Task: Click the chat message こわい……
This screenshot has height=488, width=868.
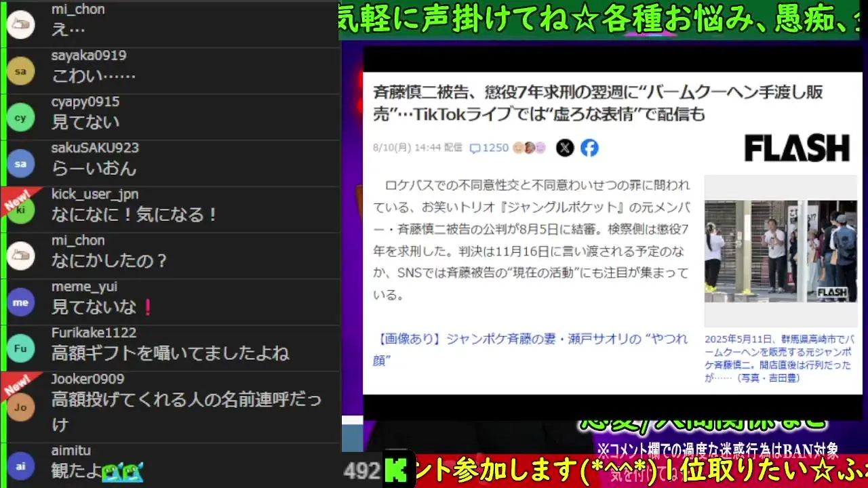Action: 94,76
